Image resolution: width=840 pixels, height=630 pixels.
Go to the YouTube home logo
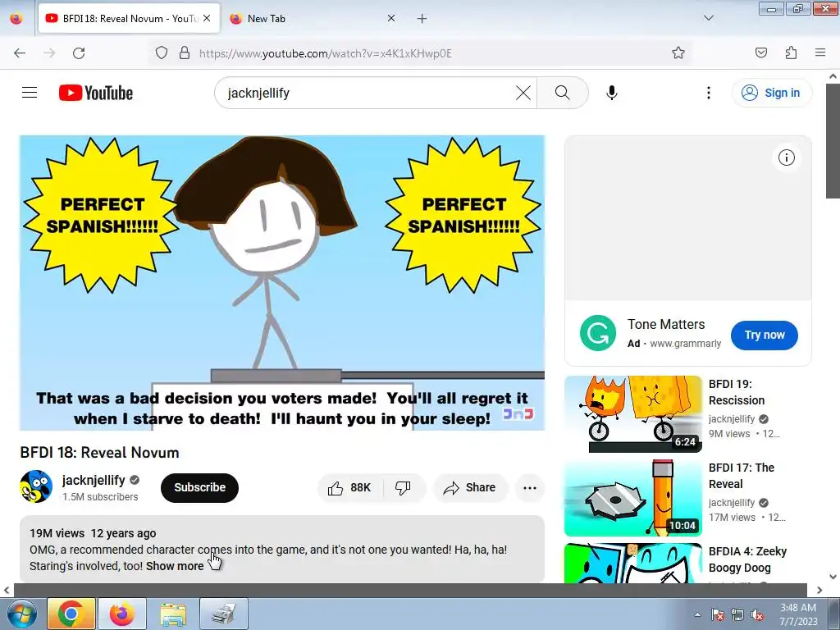pyautogui.click(x=96, y=93)
